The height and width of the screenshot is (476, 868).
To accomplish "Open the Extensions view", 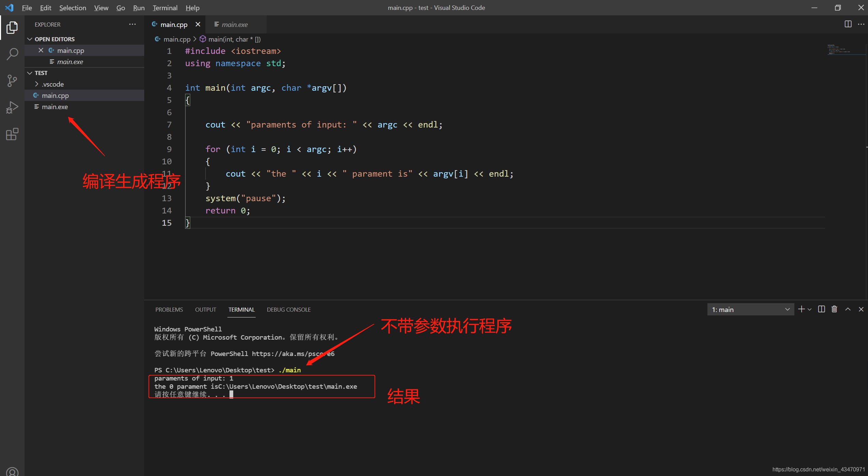I will 12,134.
